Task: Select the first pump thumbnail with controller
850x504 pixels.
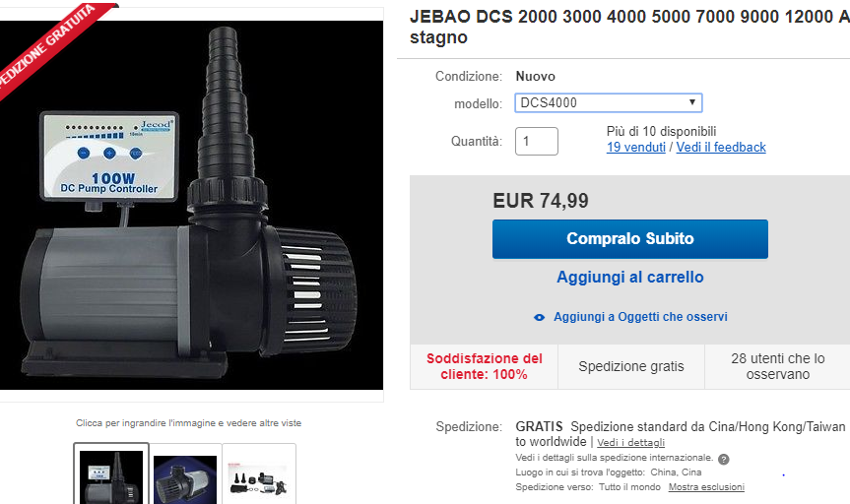Action: coord(111,474)
